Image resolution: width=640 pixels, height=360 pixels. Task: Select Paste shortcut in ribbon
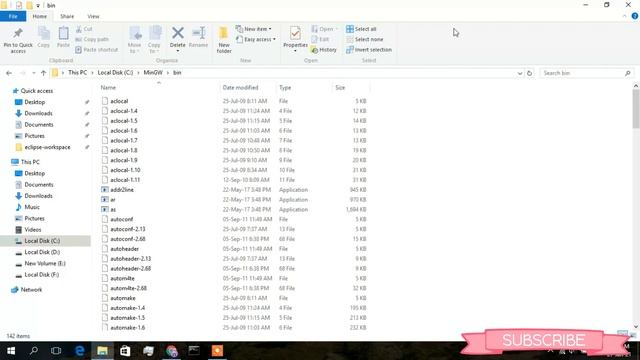pyautogui.click(x=97, y=50)
